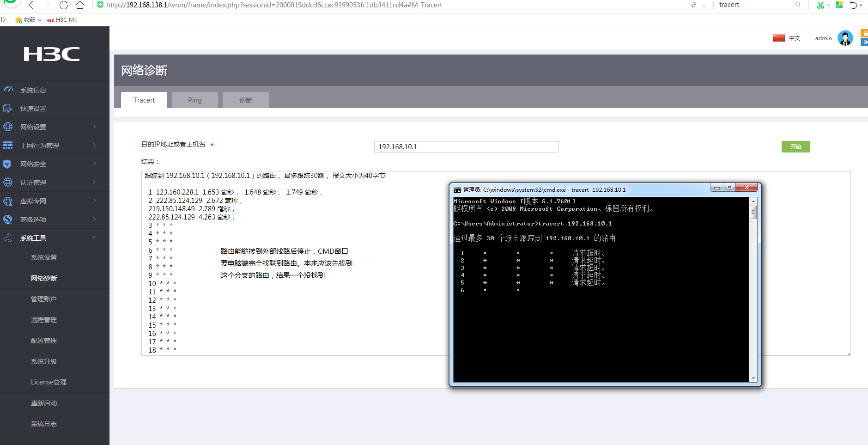Open the H3C MS bookmark
Image resolution: width=868 pixels, height=445 pixels.
tap(62, 20)
